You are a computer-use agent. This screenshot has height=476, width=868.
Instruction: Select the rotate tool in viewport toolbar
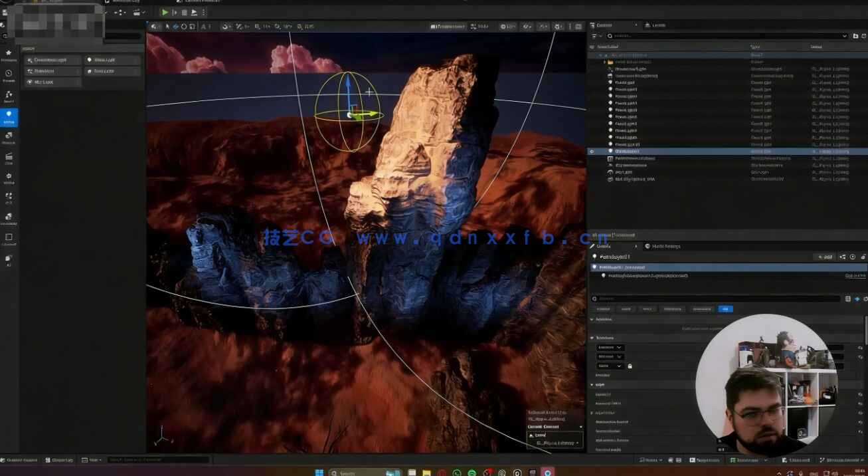pos(184,27)
